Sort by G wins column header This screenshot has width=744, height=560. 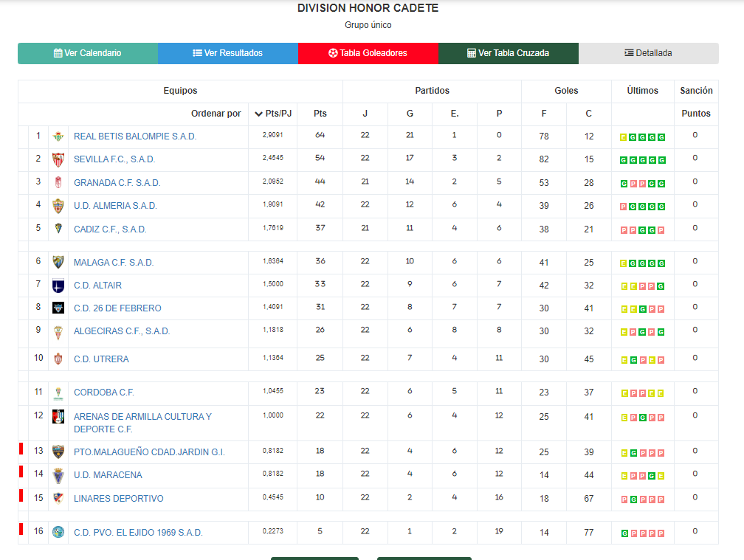click(410, 114)
